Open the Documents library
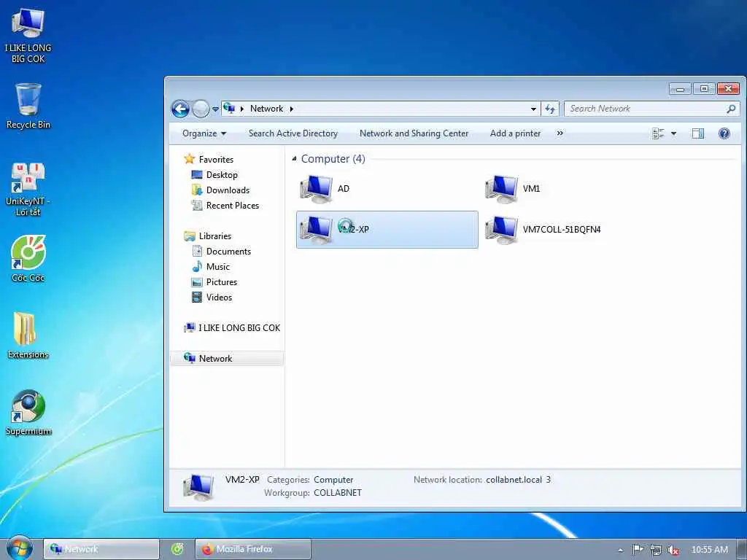Viewport: 747px width, 560px height. 228,252
